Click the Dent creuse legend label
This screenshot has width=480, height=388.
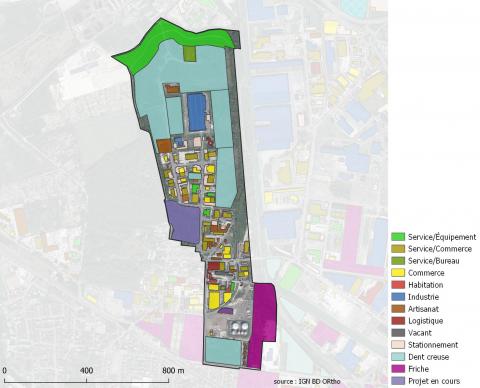(428, 357)
